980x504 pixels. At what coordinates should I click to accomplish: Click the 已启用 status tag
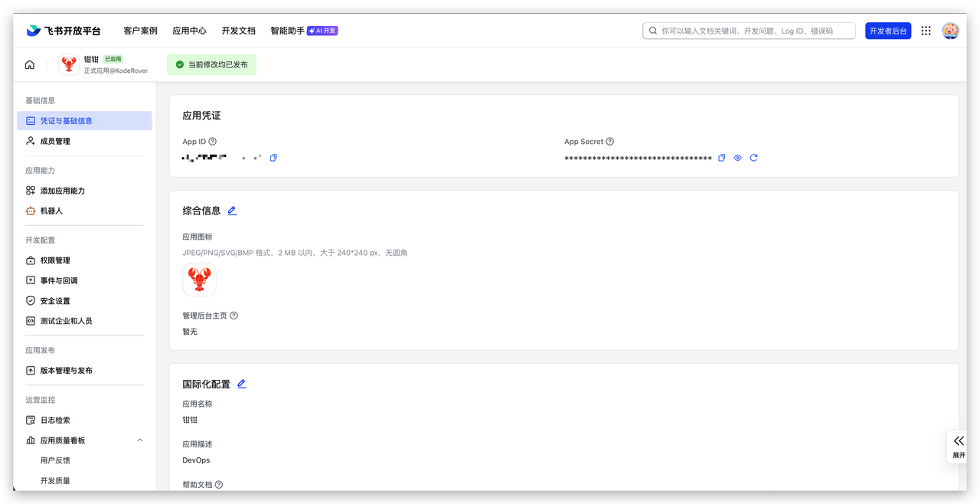[113, 59]
